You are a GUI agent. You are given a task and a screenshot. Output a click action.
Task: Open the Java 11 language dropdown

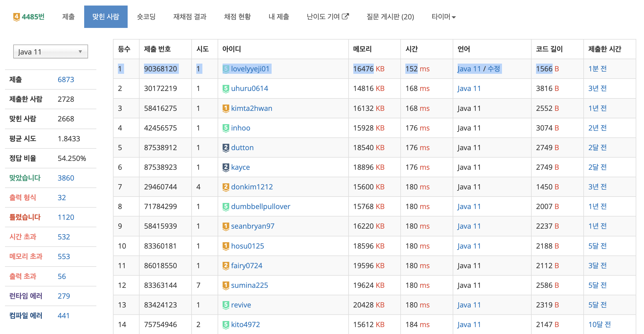[x=51, y=52]
